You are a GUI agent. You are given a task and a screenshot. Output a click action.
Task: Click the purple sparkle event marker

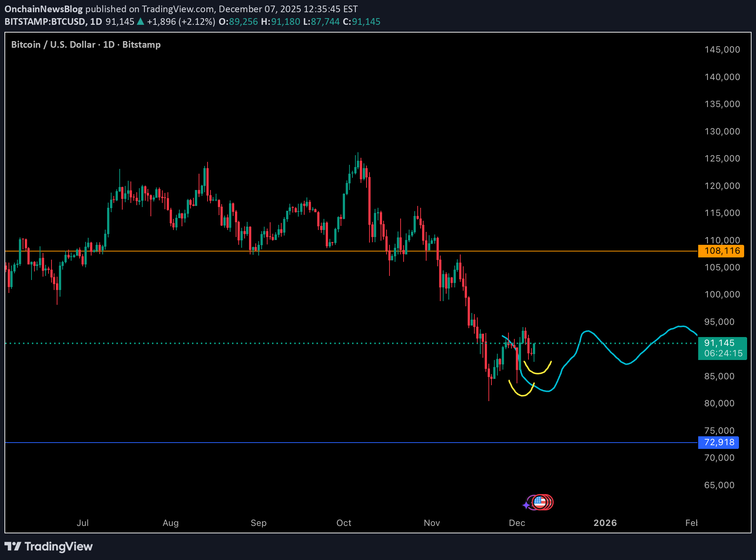click(526, 504)
